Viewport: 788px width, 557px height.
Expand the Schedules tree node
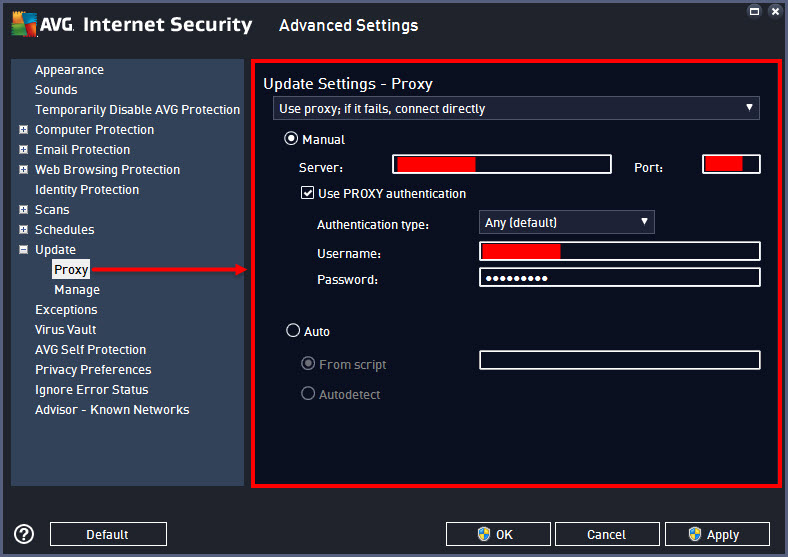[23, 230]
